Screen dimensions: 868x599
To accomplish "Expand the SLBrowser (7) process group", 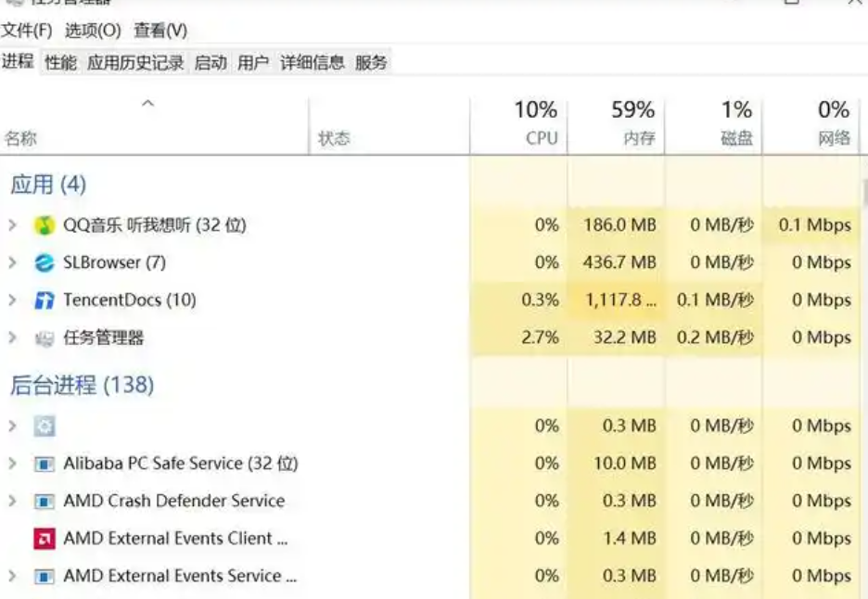I will click(x=12, y=263).
